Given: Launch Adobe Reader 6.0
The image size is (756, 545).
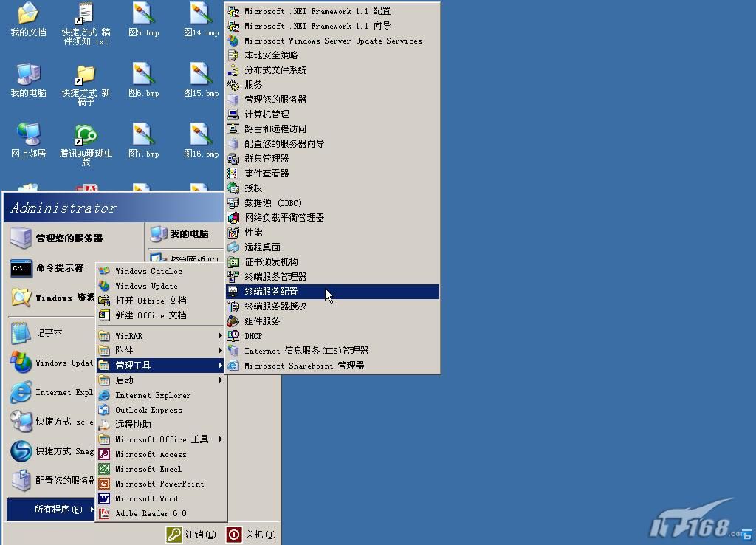Looking at the screenshot, I should pos(150,513).
